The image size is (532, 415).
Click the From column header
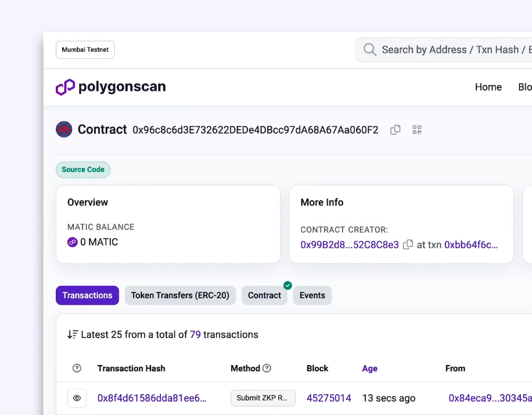[x=455, y=368]
